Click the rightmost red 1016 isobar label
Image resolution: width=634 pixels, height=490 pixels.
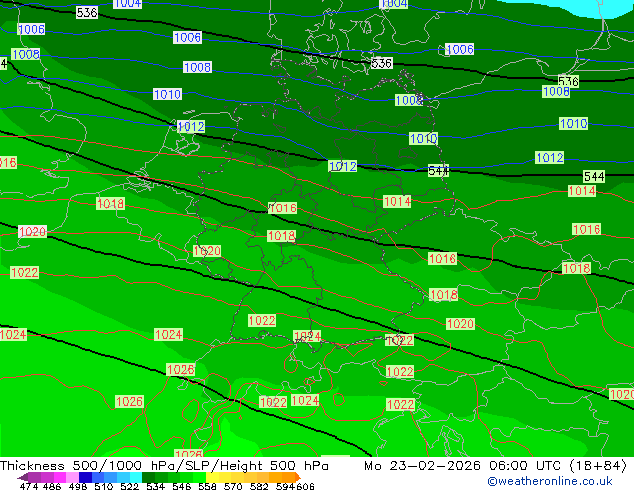tap(586, 230)
